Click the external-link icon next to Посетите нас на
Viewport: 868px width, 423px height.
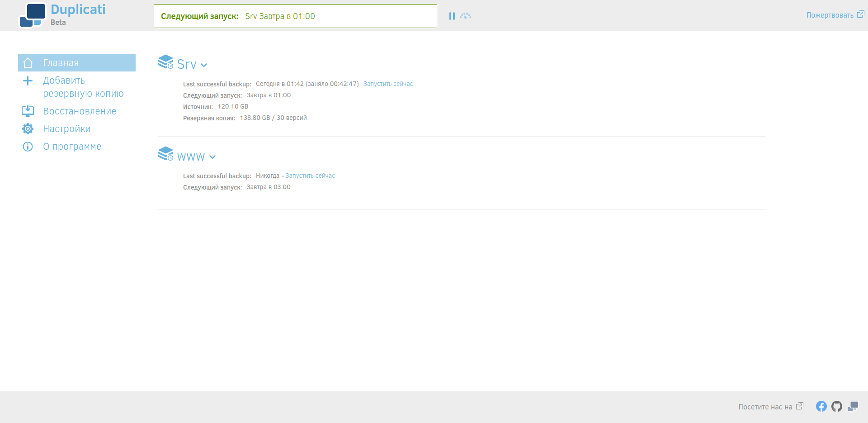[x=800, y=406]
